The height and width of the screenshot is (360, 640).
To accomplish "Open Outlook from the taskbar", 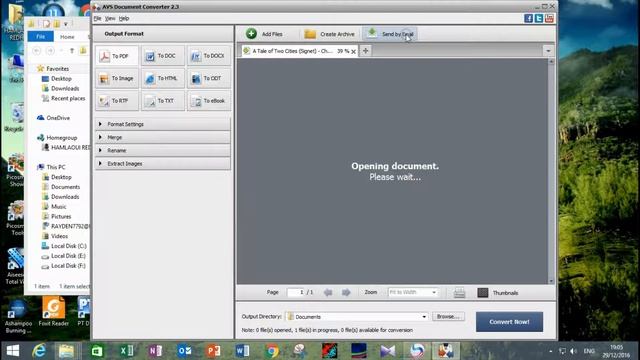I will [x=184, y=351].
